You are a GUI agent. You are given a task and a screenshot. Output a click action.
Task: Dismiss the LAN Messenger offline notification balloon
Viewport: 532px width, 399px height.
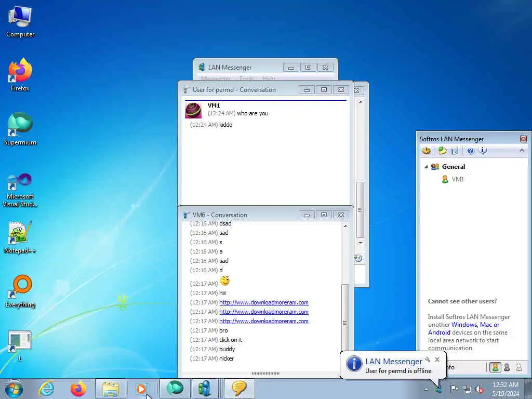437,360
